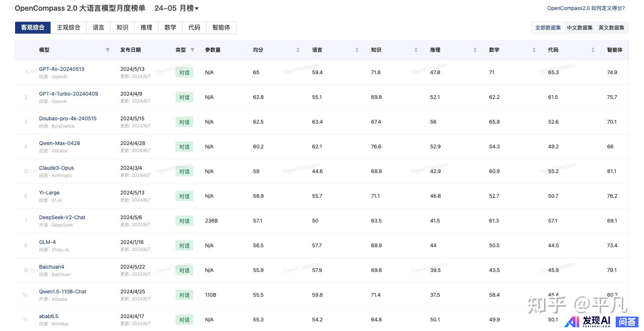Sort by 代码 column arrows
The width and height of the screenshot is (644, 331).
[593, 50]
